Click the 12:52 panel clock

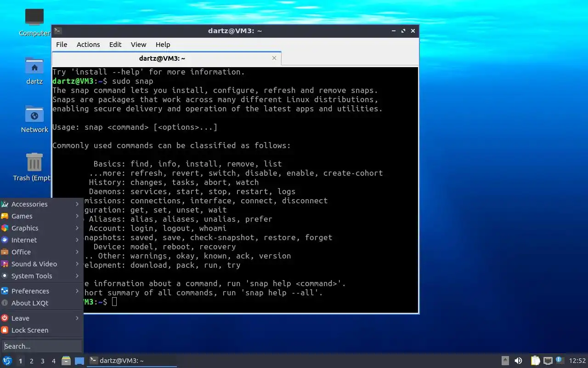click(x=577, y=361)
